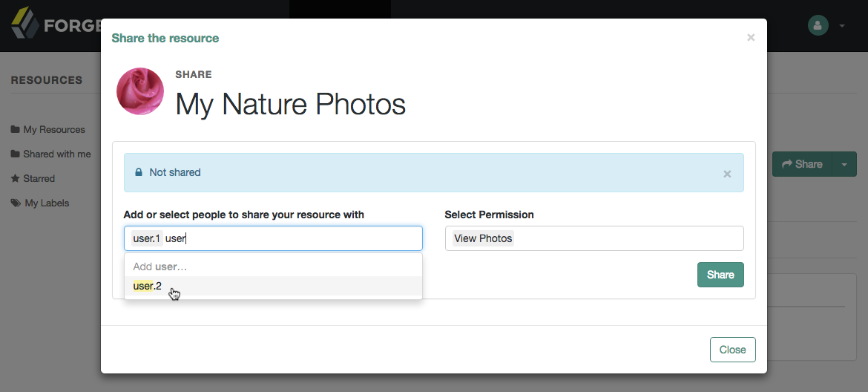Click the Starred star icon
Image resolution: width=868 pixels, height=392 pixels.
click(15, 177)
